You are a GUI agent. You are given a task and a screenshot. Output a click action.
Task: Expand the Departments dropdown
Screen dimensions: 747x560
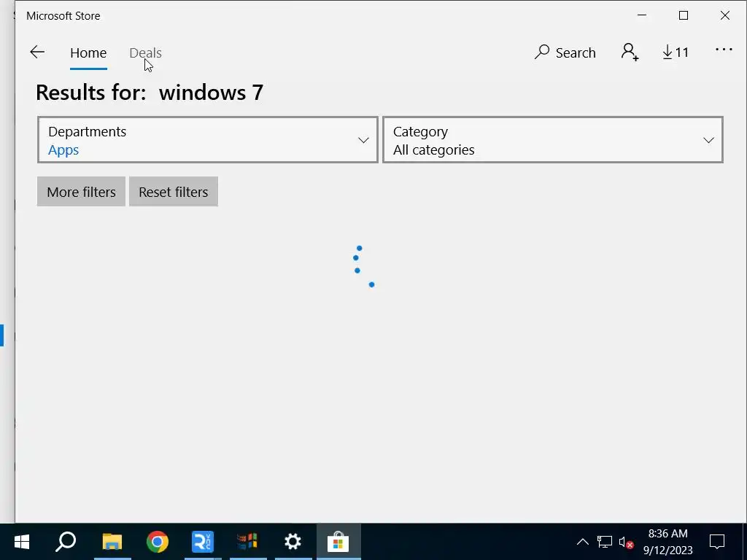point(208,140)
